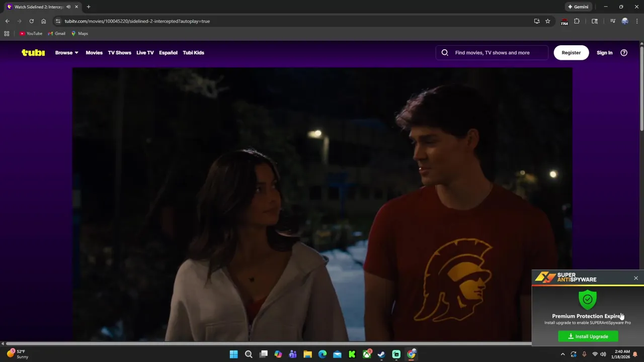Open File Explorer from taskbar
This screenshot has width=644, height=362.
click(x=307, y=354)
